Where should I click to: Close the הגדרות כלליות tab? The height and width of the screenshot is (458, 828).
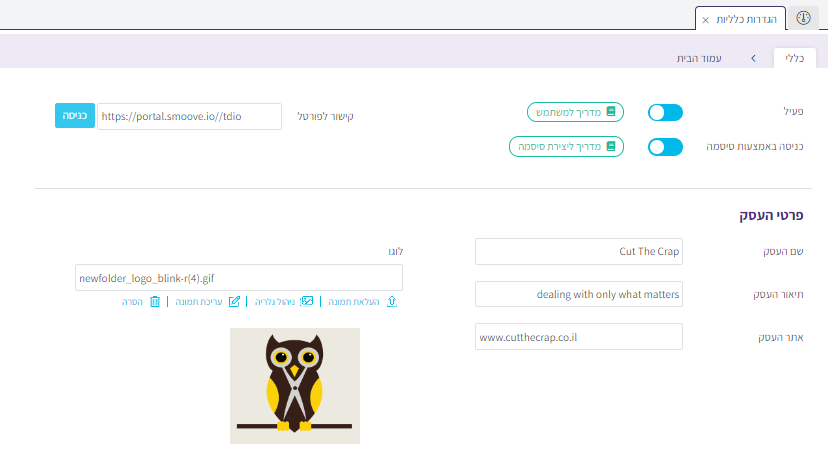pyautogui.click(x=706, y=19)
